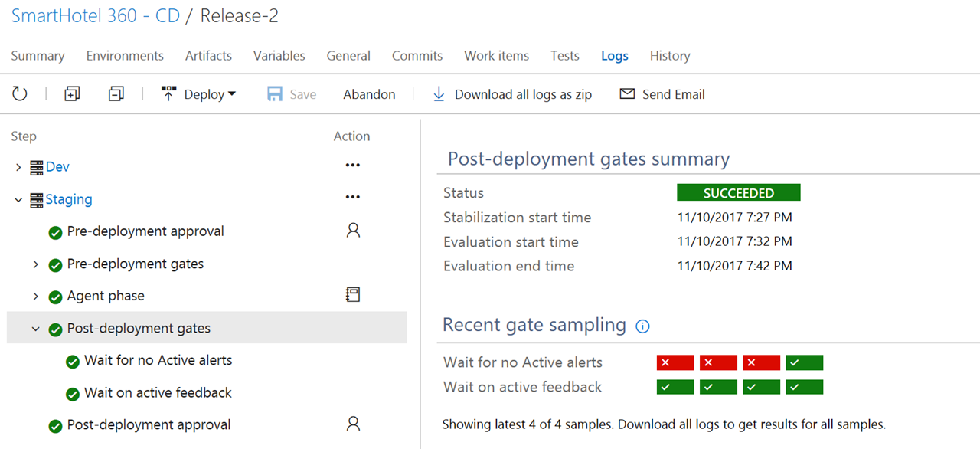Collapse the Post-deployment gates step
Image resolution: width=980 pixels, height=449 pixels.
(35, 329)
